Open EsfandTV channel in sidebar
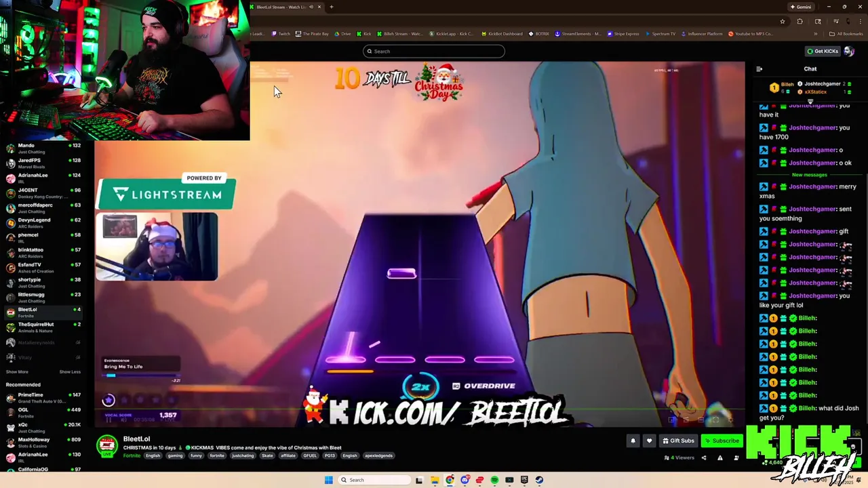 [x=43, y=268]
